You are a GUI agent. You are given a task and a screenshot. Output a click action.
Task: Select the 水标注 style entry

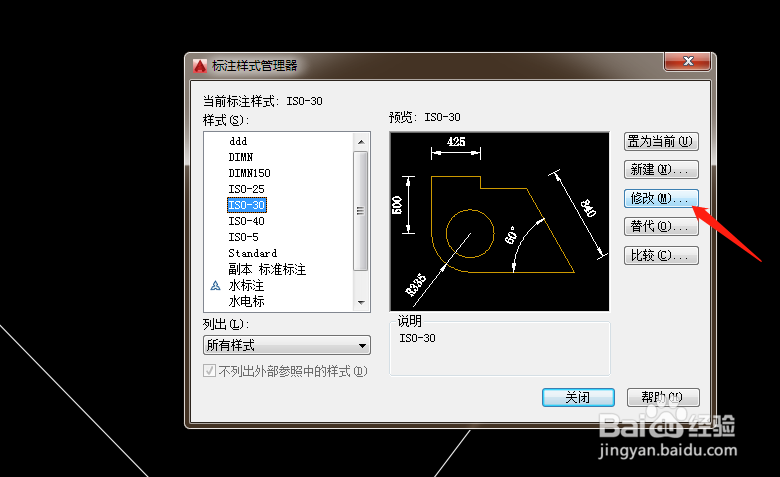[x=246, y=286]
